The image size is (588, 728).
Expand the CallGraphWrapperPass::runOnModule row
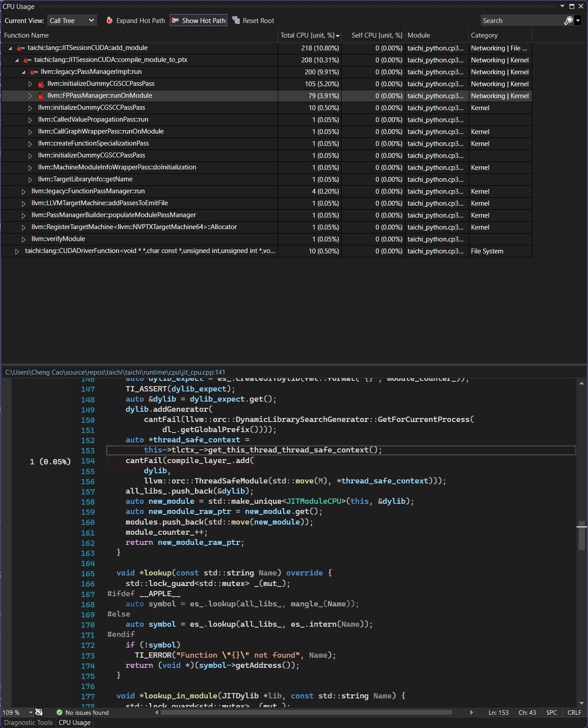pyautogui.click(x=30, y=131)
